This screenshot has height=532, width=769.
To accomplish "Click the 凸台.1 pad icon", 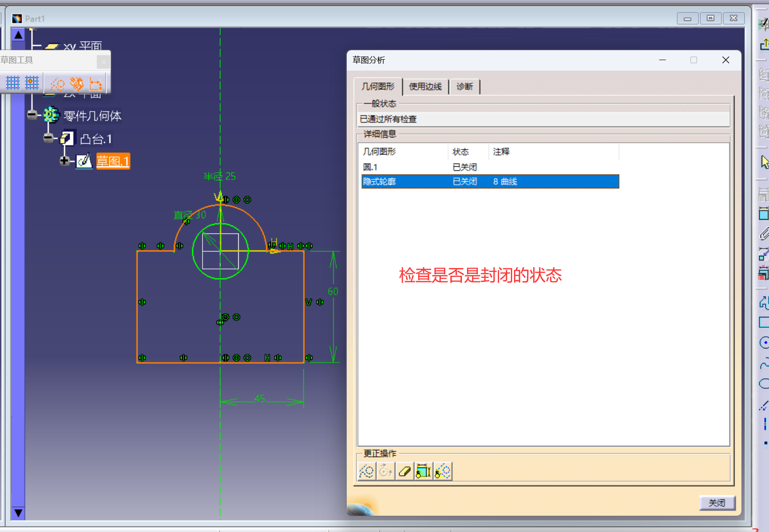I will click(x=67, y=138).
